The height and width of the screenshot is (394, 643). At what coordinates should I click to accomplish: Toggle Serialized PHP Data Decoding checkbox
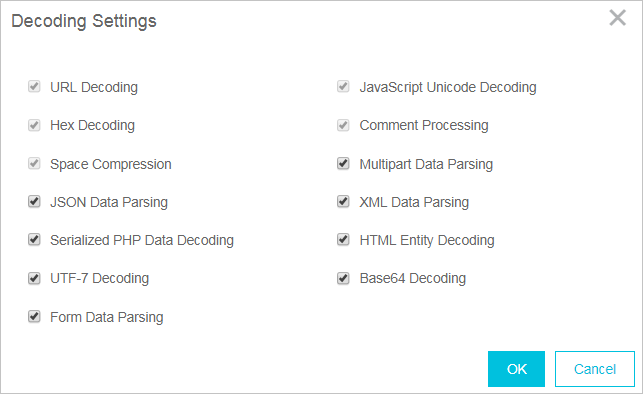(34, 239)
